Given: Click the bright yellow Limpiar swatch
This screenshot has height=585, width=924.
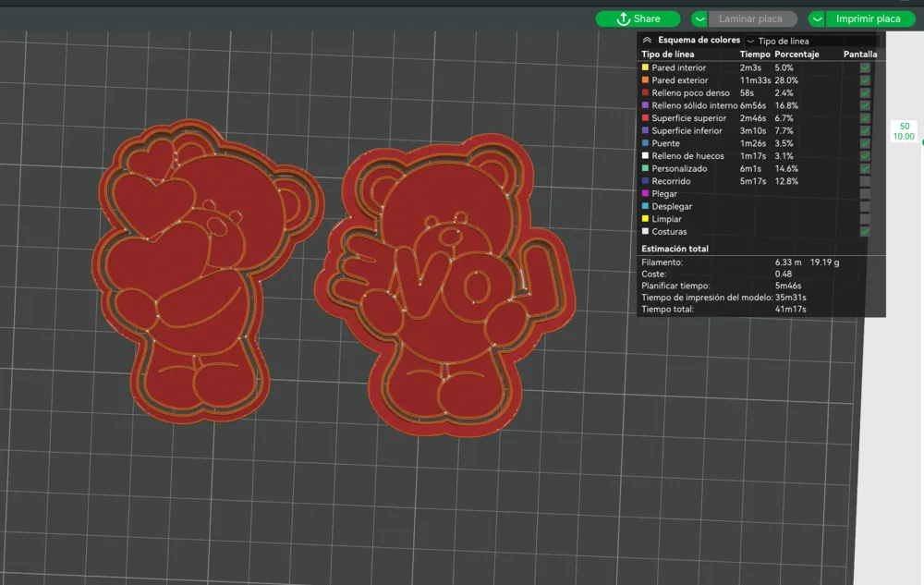Looking at the screenshot, I should (x=645, y=218).
